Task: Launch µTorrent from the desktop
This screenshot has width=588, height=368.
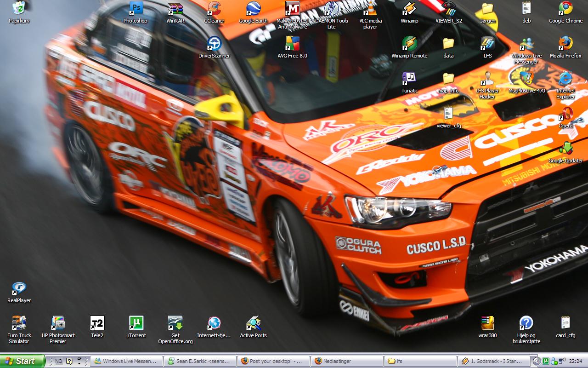Action: pyautogui.click(x=136, y=327)
